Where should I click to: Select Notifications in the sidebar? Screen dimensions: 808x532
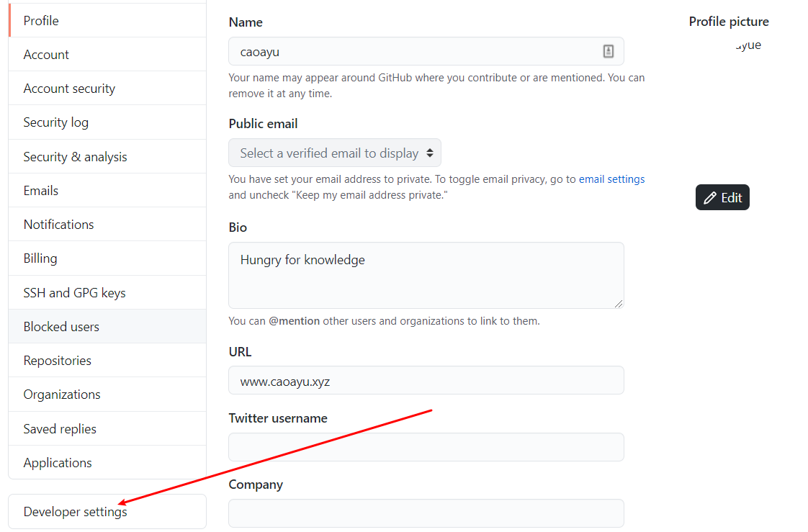tap(58, 225)
